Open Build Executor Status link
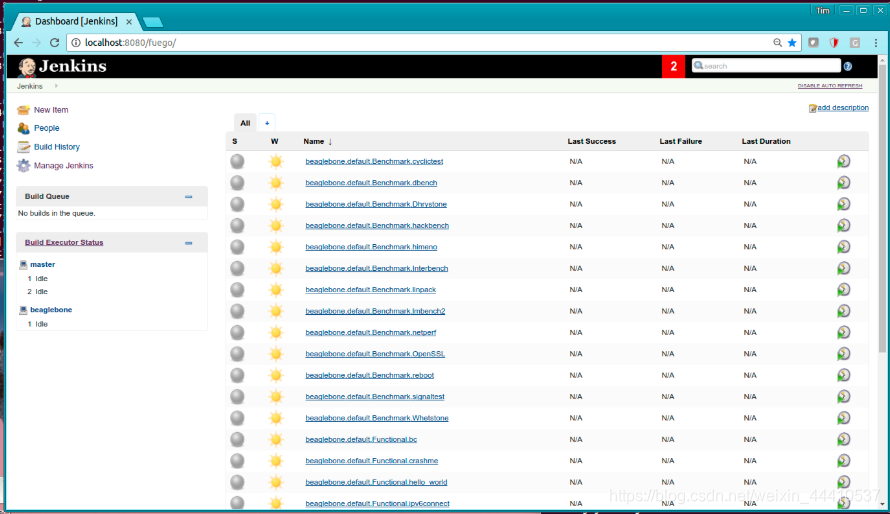The width and height of the screenshot is (890, 514). click(x=64, y=242)
